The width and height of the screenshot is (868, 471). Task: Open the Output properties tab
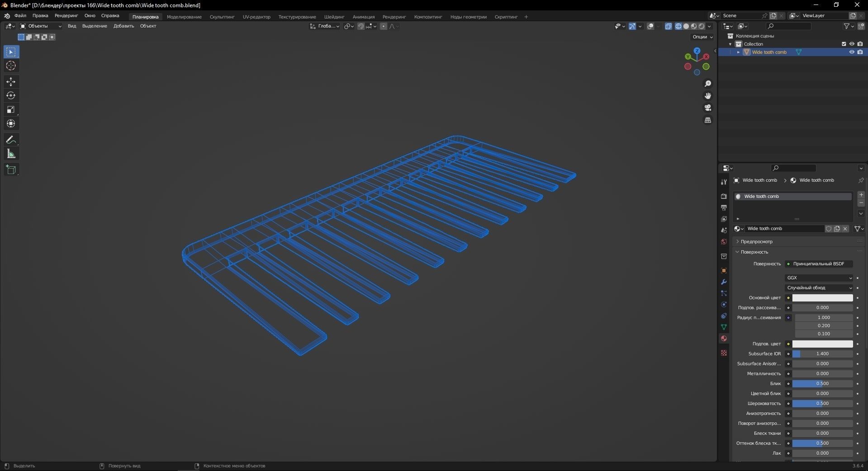(x=724, y=207)
